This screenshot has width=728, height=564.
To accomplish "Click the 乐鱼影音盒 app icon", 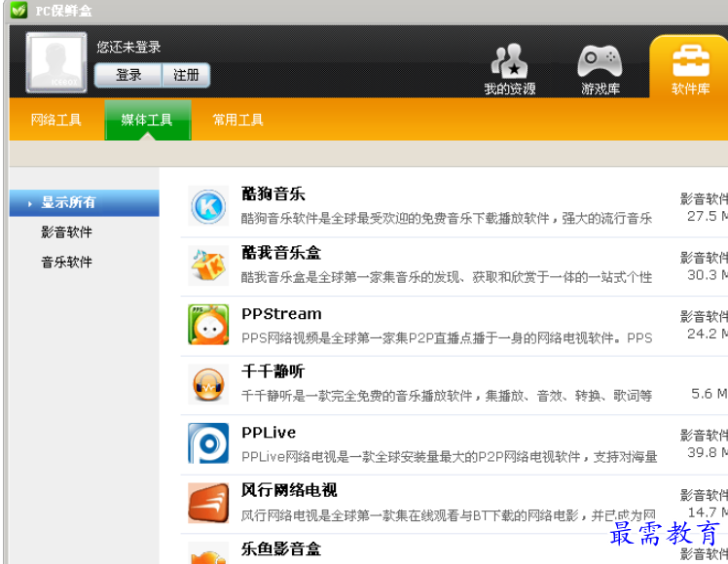I will (208, 554).
